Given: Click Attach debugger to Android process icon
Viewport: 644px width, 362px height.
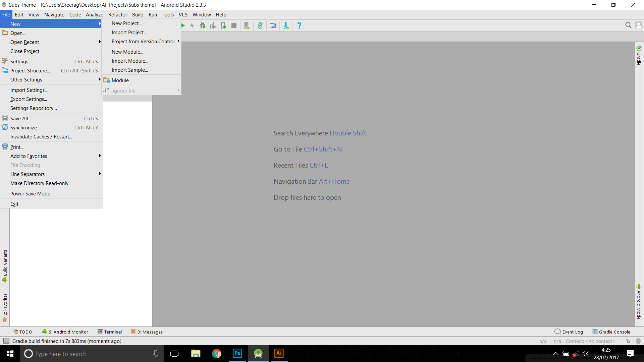Looking at the screenshot, I should click(x=223, y=25).
